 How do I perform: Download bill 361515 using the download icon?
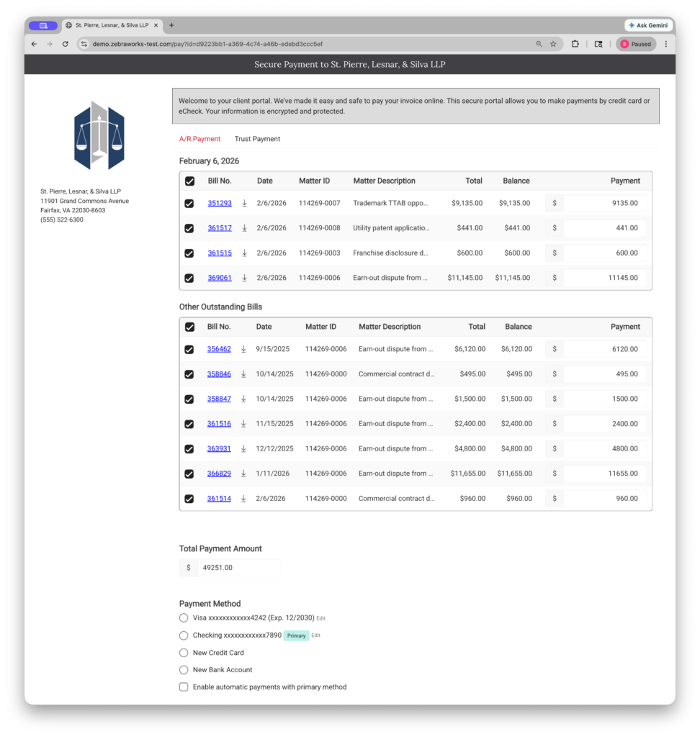[244, 253]
